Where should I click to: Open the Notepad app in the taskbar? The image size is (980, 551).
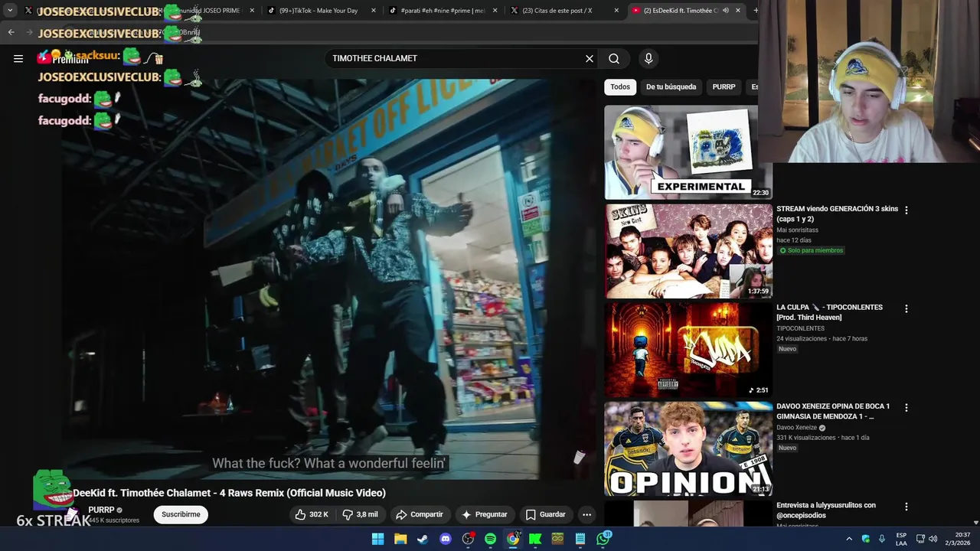[x=580, y=539]
